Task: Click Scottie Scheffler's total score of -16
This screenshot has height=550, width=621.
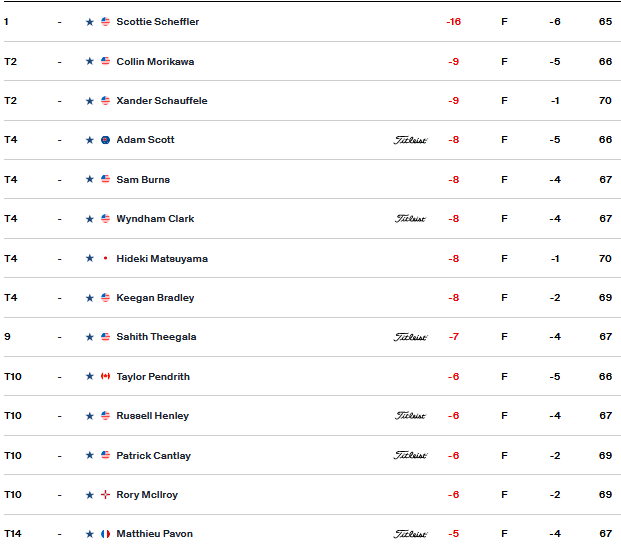Action: point(453,22)
